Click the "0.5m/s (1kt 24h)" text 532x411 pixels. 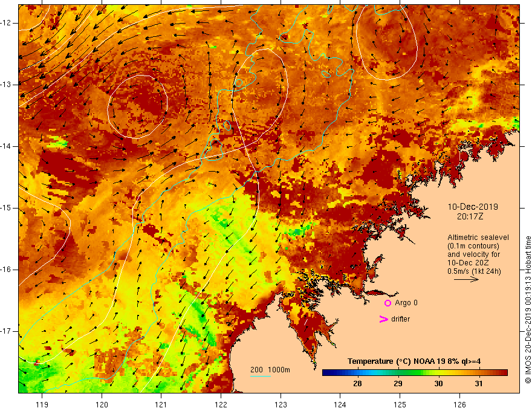click(x=474, y=271)
